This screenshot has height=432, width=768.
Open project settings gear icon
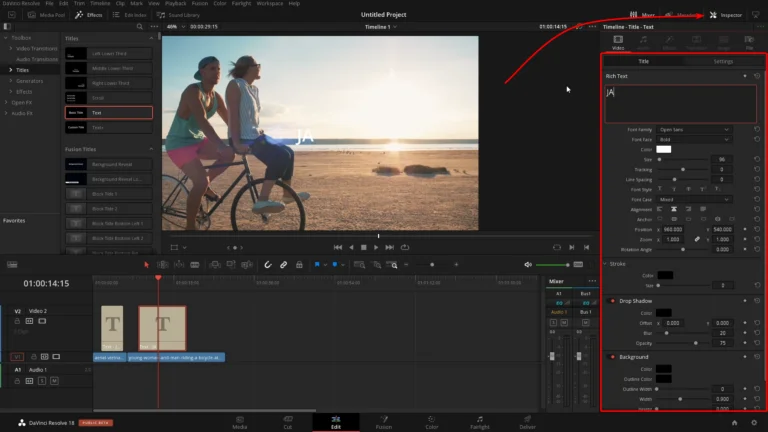754,423
